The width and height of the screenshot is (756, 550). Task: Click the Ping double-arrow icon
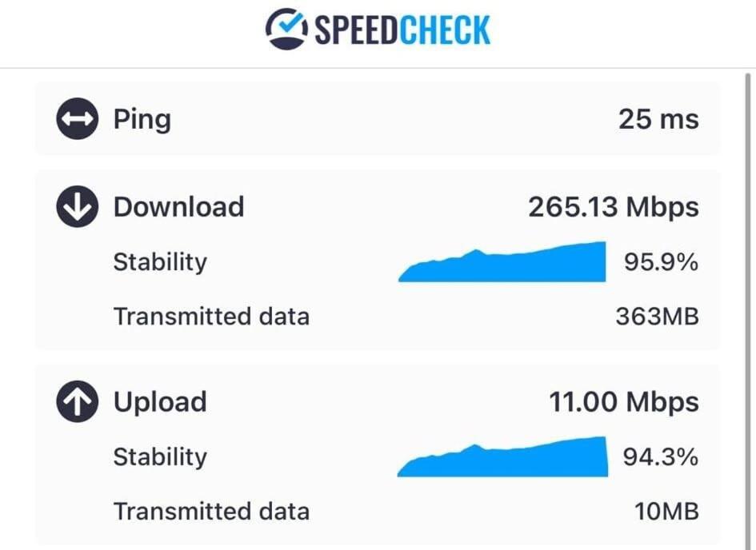point(77,118)
